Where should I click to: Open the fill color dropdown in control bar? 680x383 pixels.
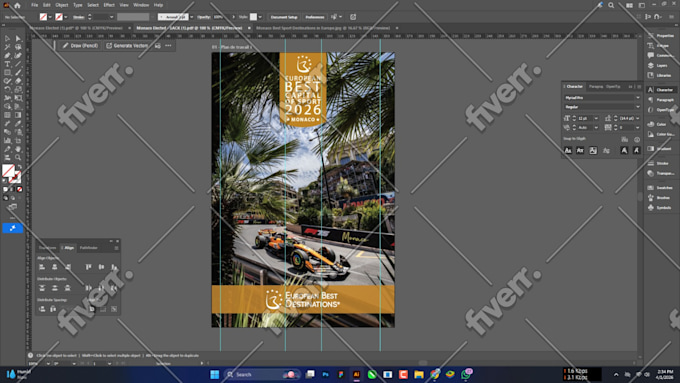point(50,17)
